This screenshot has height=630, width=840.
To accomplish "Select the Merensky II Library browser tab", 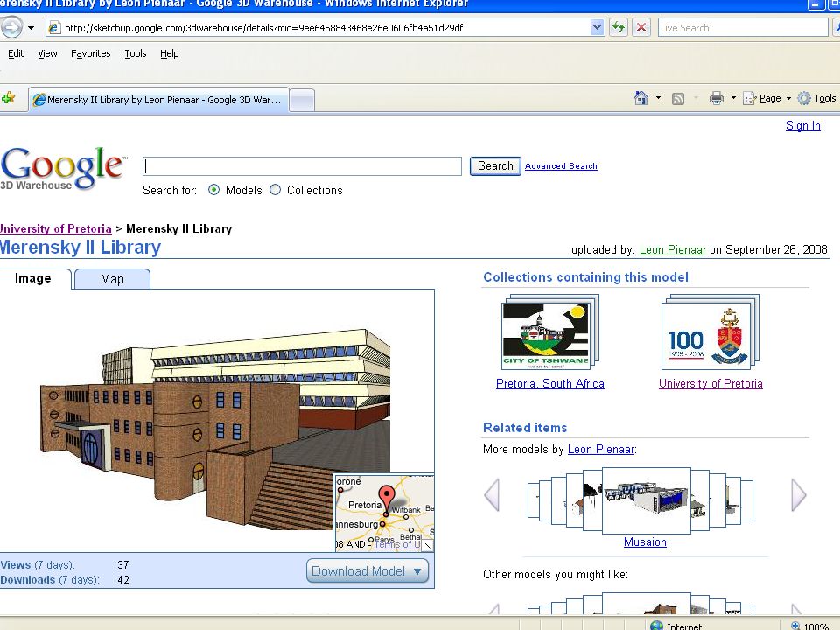I will point(158,100).
